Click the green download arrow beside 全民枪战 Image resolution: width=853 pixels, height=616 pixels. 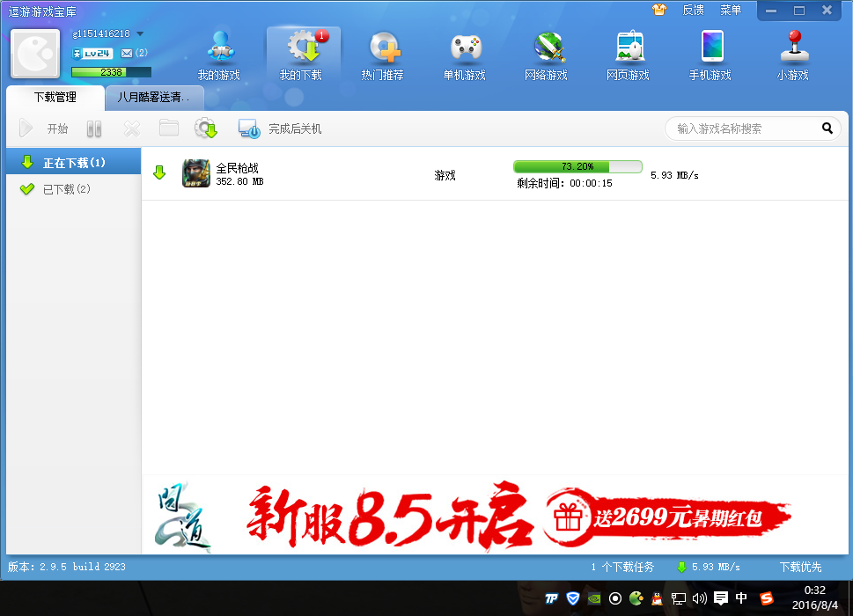(159, 172)
